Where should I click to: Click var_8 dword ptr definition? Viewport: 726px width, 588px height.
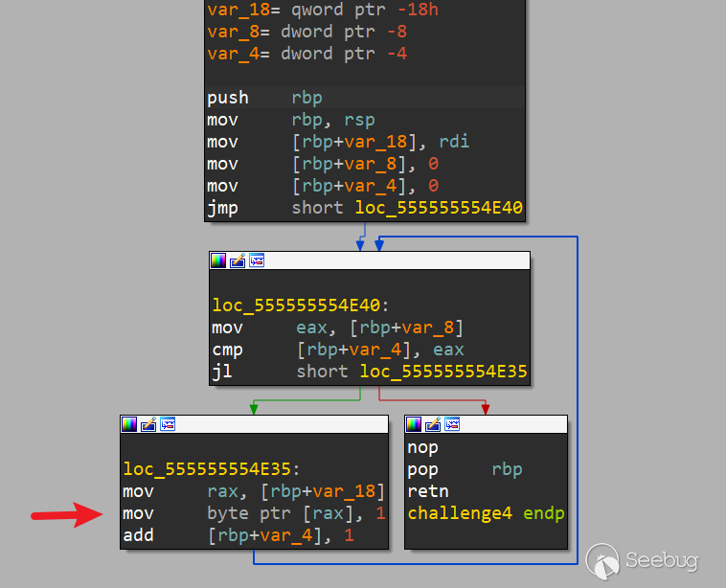tap(307, 32)
